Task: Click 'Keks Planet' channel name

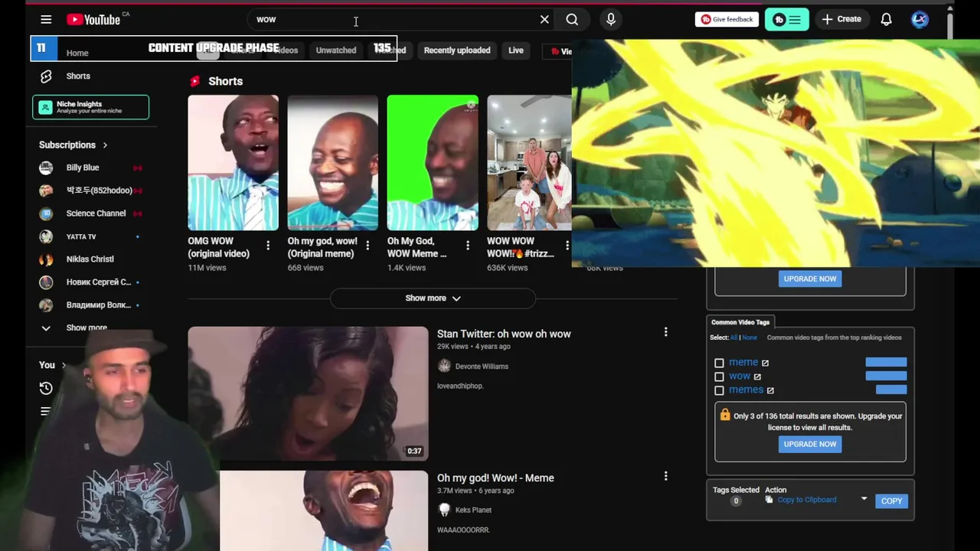Action: tap(473, 510)
